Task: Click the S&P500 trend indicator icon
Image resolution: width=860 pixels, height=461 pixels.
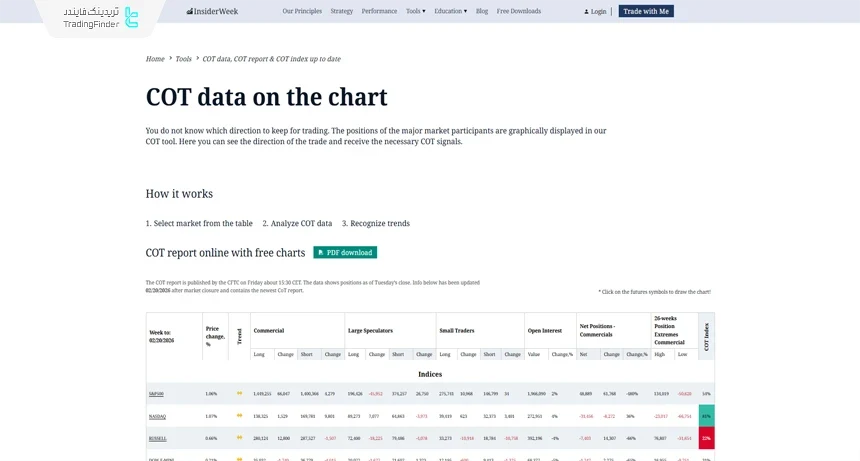Action: click(x=239, y=394)
